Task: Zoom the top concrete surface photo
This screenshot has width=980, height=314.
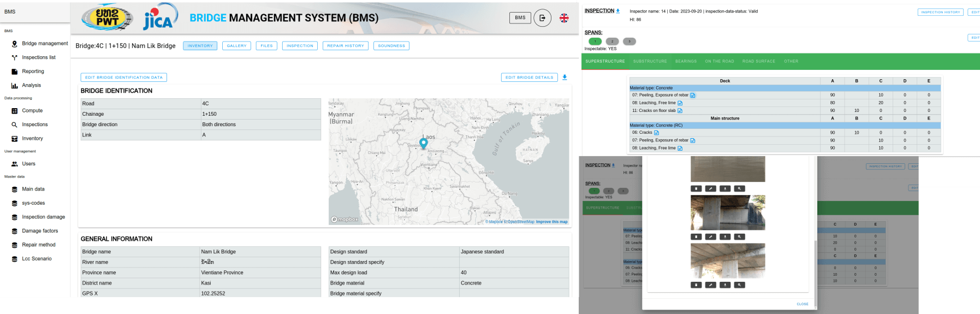Action: (x=739, y=188)
